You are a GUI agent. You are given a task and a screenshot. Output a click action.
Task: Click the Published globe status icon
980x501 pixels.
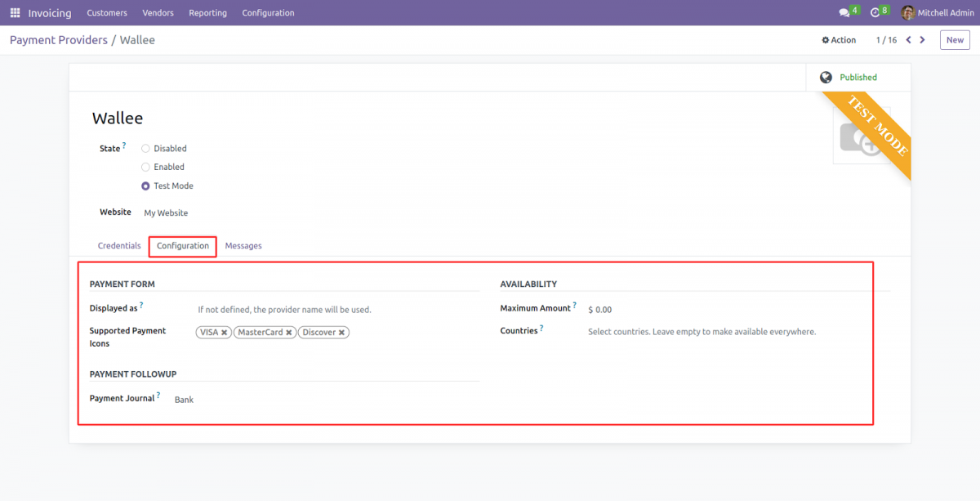(826, 77)
